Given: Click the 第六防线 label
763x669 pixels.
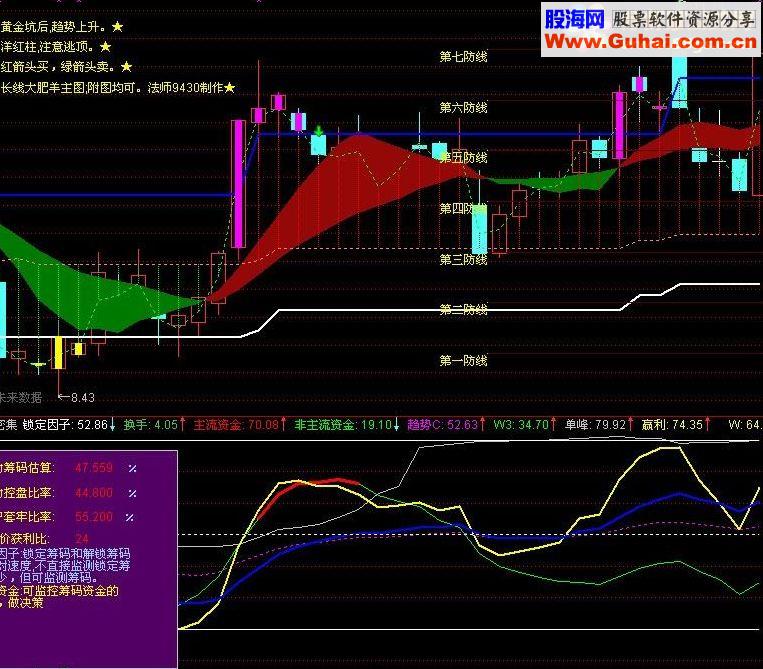Looking at the screenshot, I should tap(463, 108).
